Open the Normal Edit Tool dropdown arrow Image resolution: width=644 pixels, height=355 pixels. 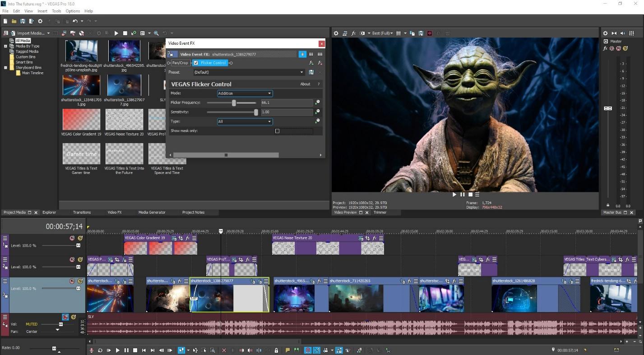click(188, 350)
